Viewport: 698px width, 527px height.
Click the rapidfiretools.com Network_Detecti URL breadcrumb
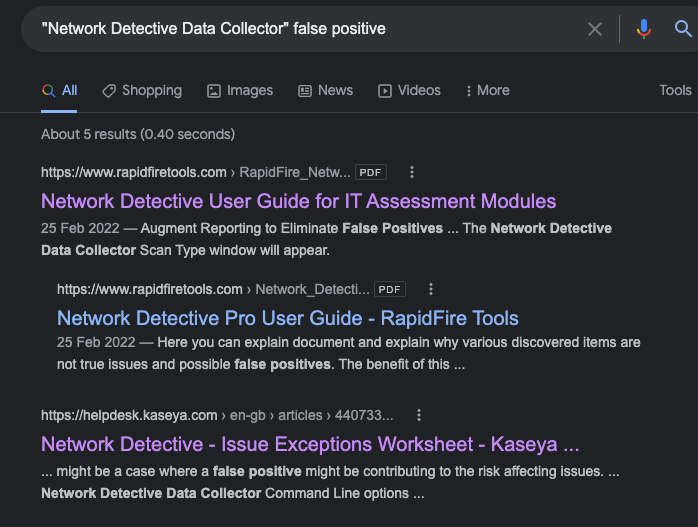pyautogui.click(x=213, y=289)
